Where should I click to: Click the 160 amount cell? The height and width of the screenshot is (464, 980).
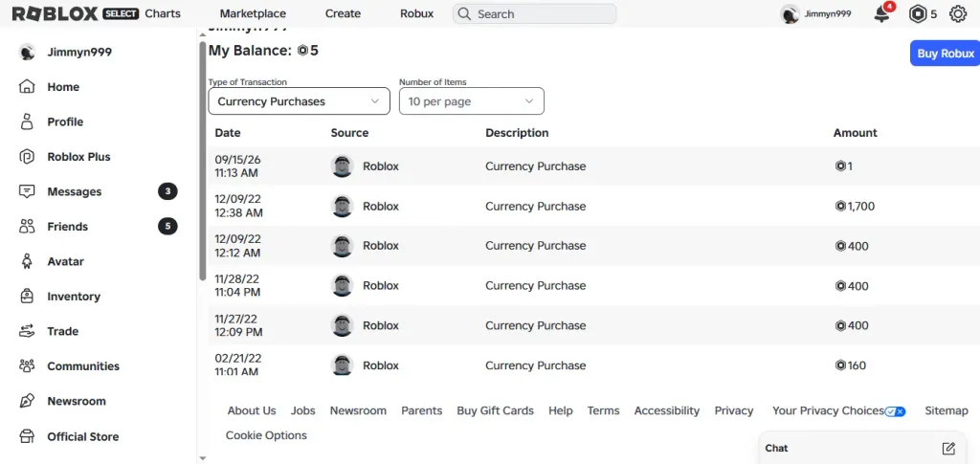coord(851,365)
